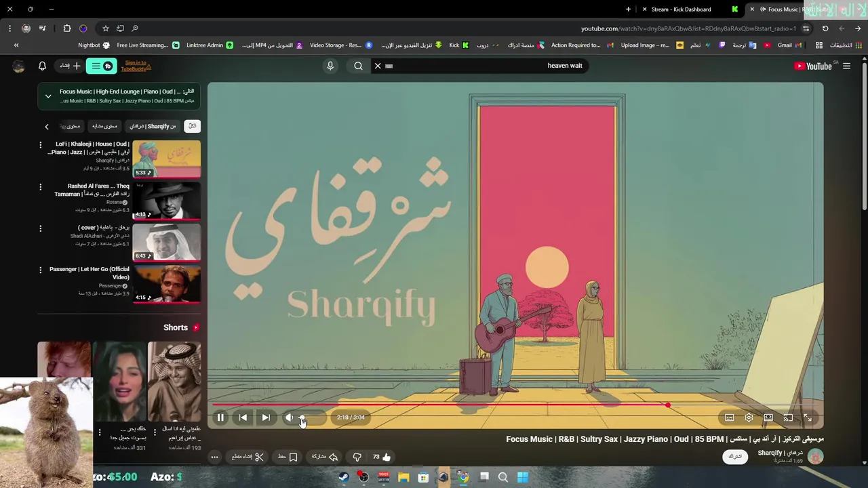
Task: Toggle fullscreen video mode
Action: point(808,418)
